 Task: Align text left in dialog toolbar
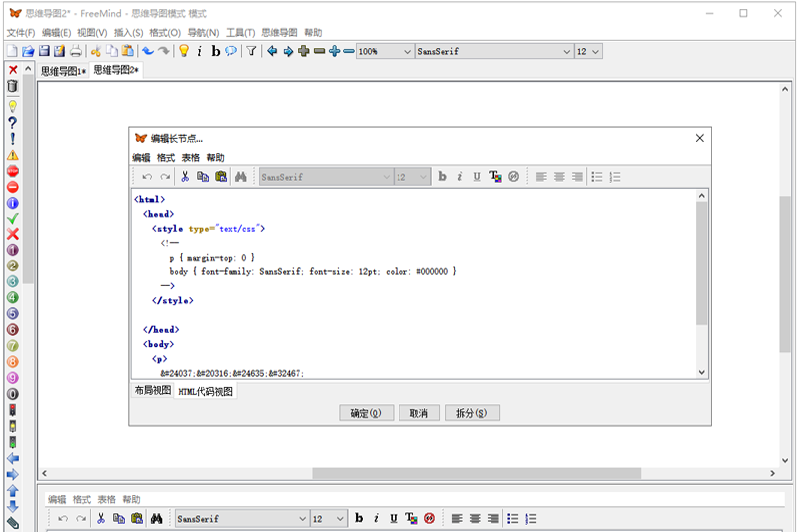[541, 177]
